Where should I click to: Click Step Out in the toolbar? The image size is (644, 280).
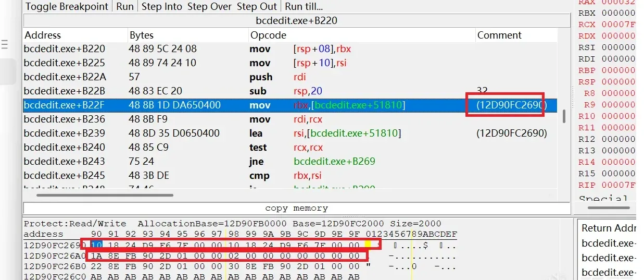(x=257, y=7)
